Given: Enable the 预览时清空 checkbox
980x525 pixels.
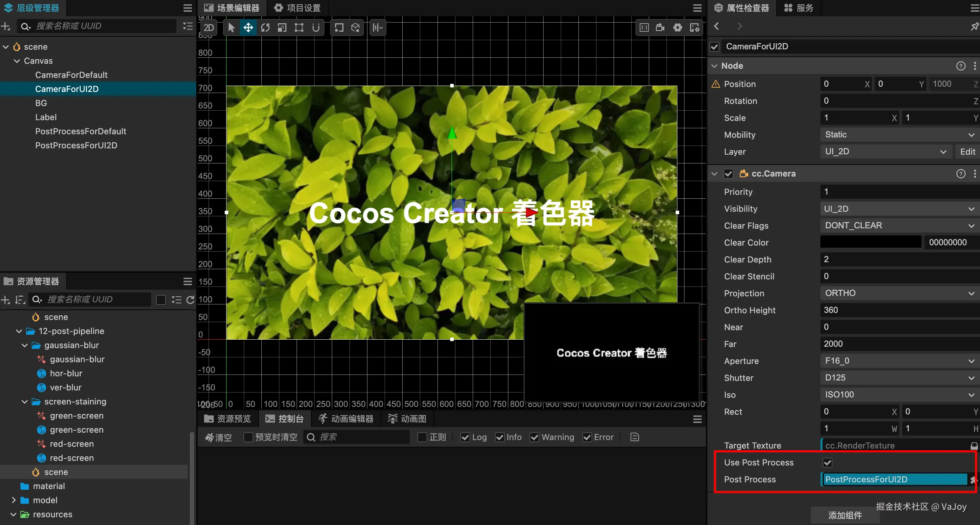Looking at the screenshot, I should coord(248,438).
